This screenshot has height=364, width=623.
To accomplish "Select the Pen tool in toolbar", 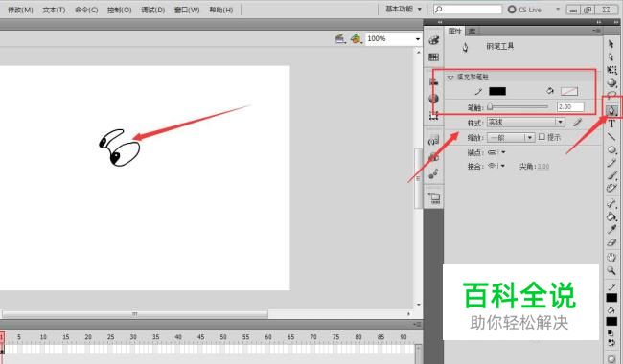I will pyautogui.click(x=611, y=110).
